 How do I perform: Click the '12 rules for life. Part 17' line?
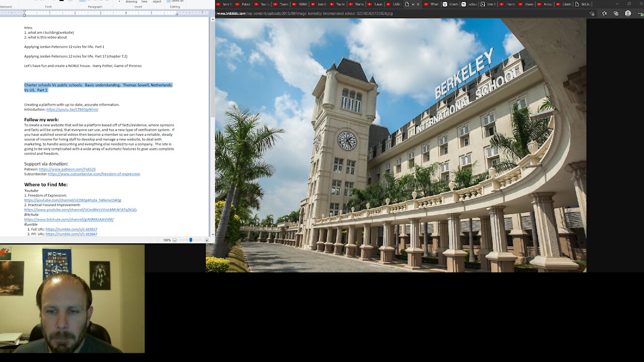tap(75, 56)
